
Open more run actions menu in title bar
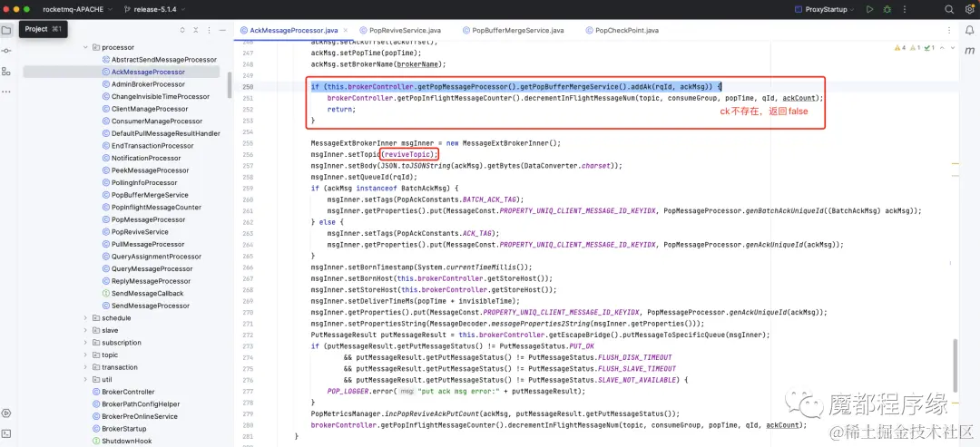pyautogui.click(x=905, y=9)
